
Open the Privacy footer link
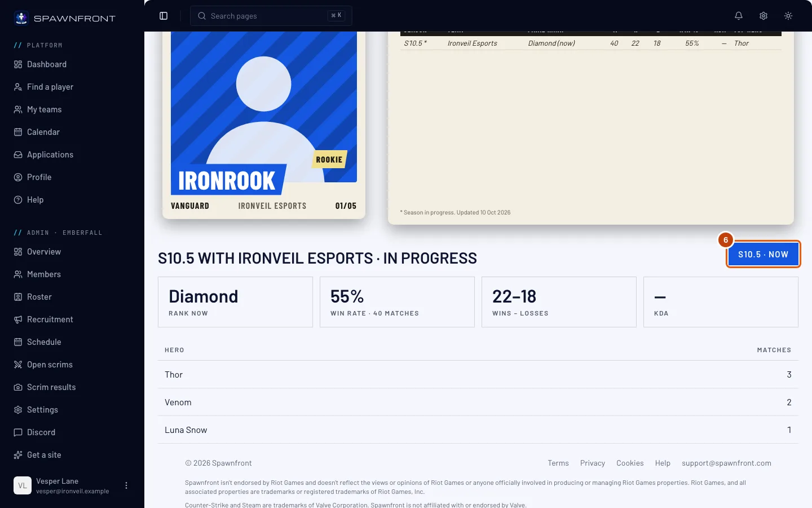pos(593,463)
